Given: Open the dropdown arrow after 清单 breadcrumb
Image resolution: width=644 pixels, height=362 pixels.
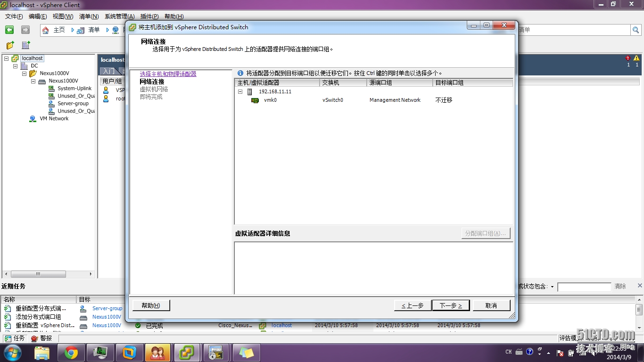Looking at the screenshot, I should click(x=107, y=30).
